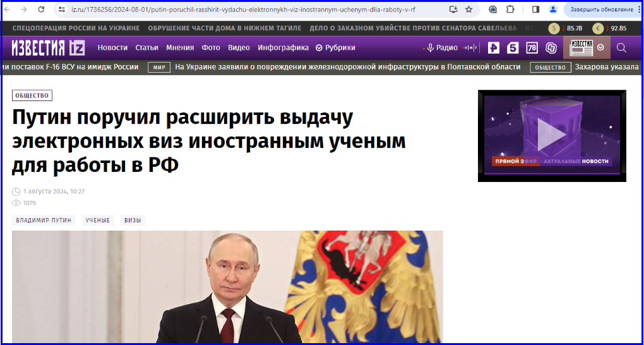
Task: Open the ВИЗЫ tag
Action: pyautogui.click(x=133, y=221)
